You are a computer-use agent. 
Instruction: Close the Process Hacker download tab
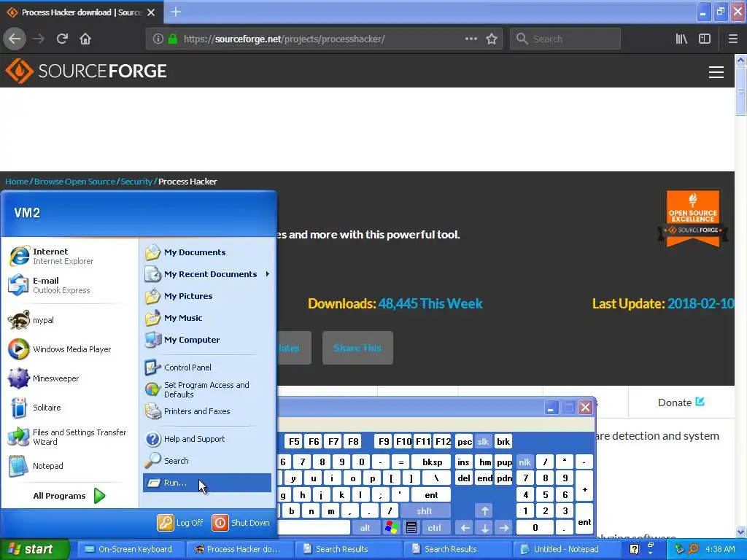coord(151,12)
